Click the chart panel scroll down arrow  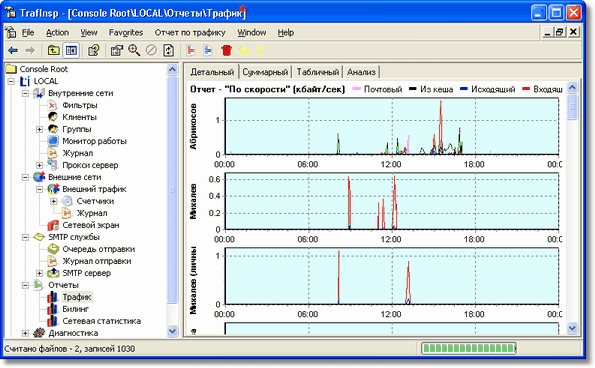click(572, 328)
